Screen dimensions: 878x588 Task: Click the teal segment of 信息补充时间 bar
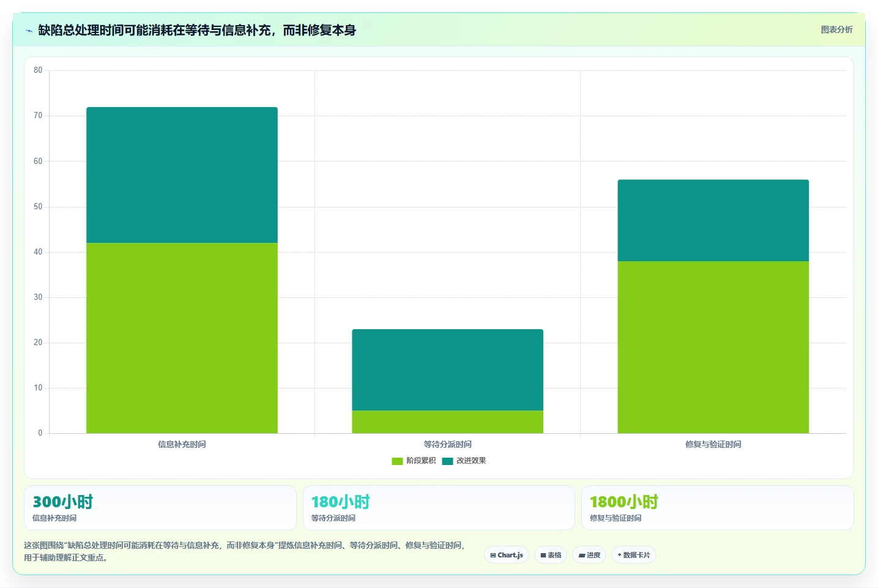tap(182, 175)
